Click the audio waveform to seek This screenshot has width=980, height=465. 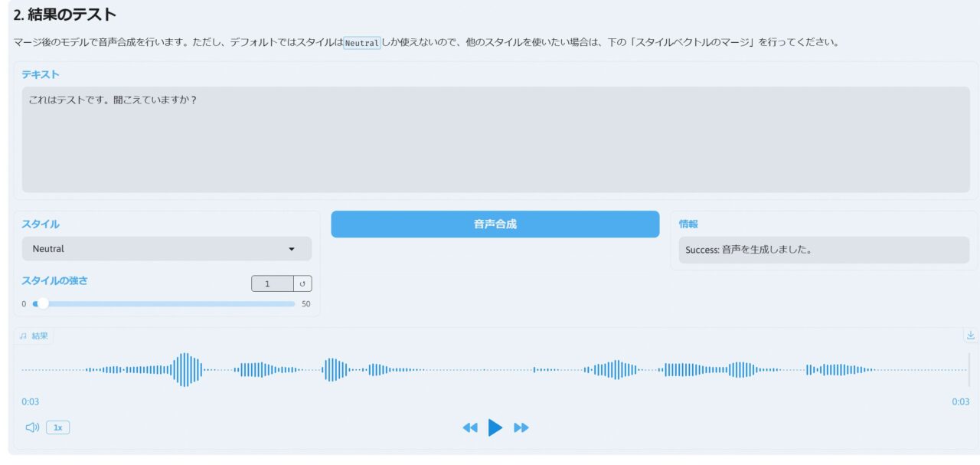pos(495,370)
